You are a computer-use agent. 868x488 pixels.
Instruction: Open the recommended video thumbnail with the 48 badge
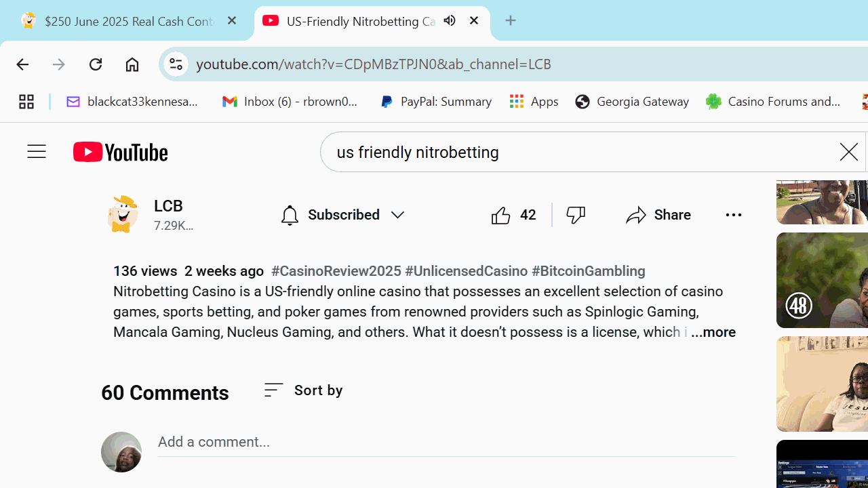(x=822, y=281)
